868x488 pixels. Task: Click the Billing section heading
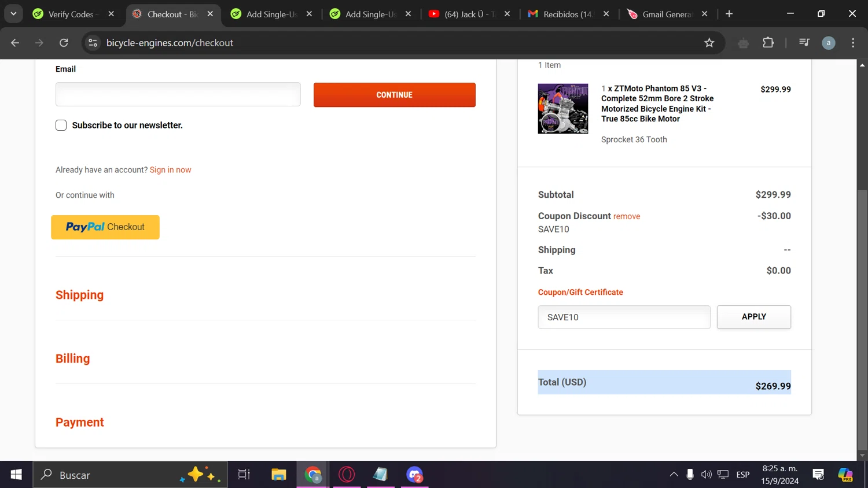(73, 358)
